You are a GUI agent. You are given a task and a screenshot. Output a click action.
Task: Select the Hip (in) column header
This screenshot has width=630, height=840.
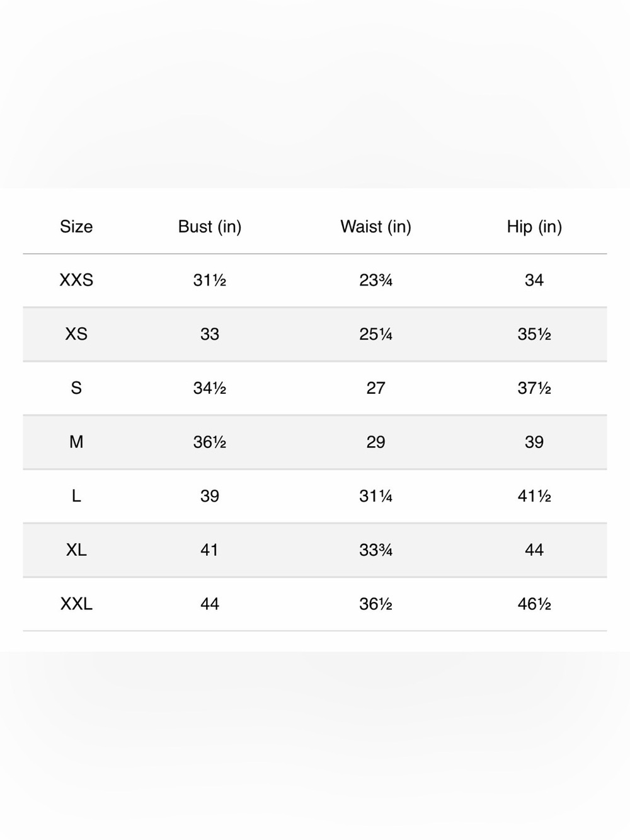534,227
